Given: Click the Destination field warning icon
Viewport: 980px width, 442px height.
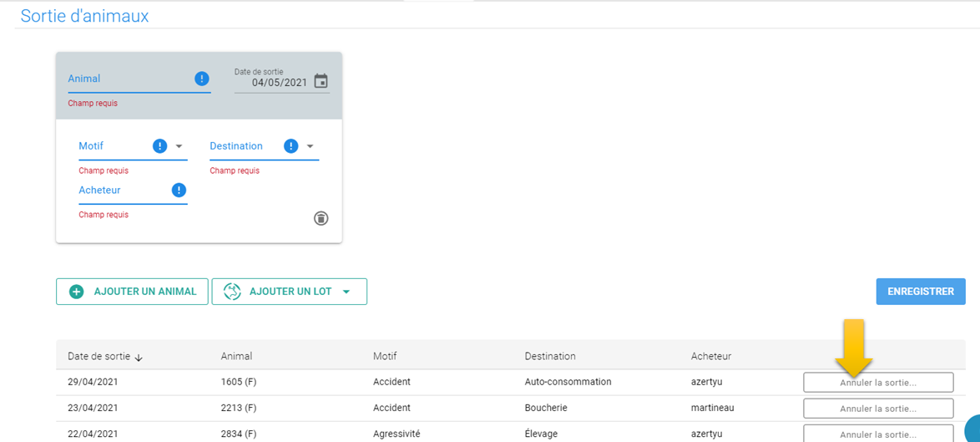Looking at the screenshot, I should (x=290, y=146).
